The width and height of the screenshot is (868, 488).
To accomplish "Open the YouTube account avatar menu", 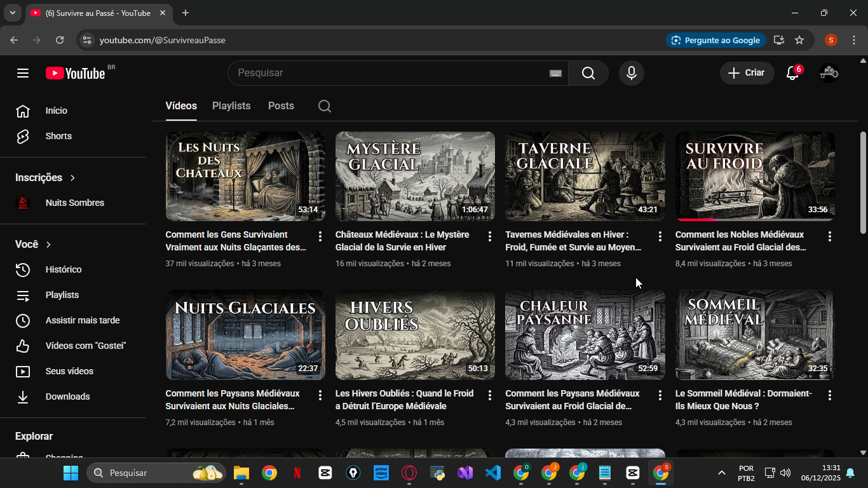I will (829, 73).
